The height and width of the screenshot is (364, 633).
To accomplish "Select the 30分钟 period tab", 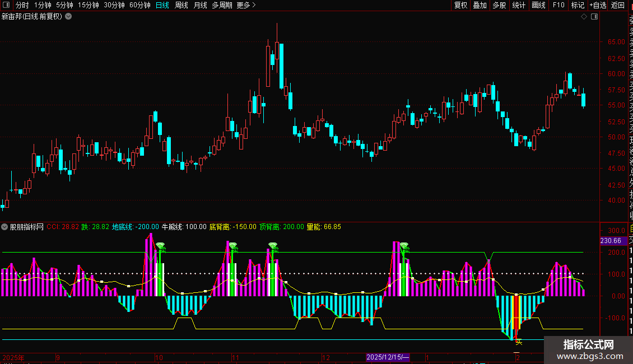I will (114, 5).
